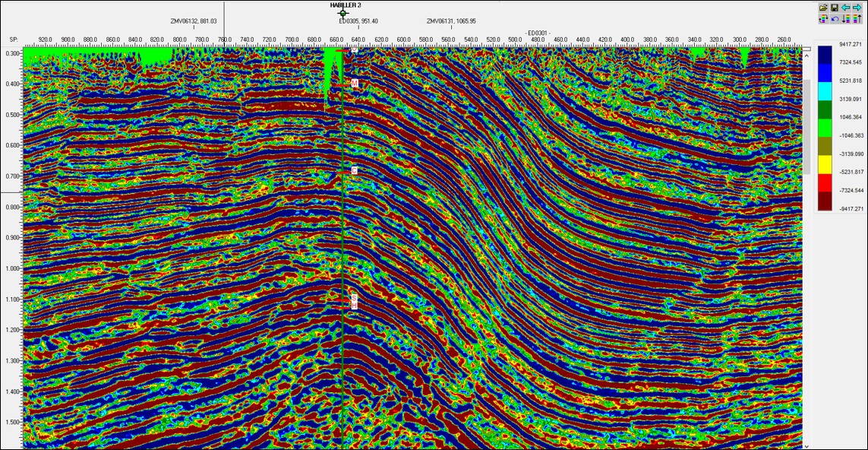
Task: Click the 5231.818 color scale value
Action: pos(851,80)
